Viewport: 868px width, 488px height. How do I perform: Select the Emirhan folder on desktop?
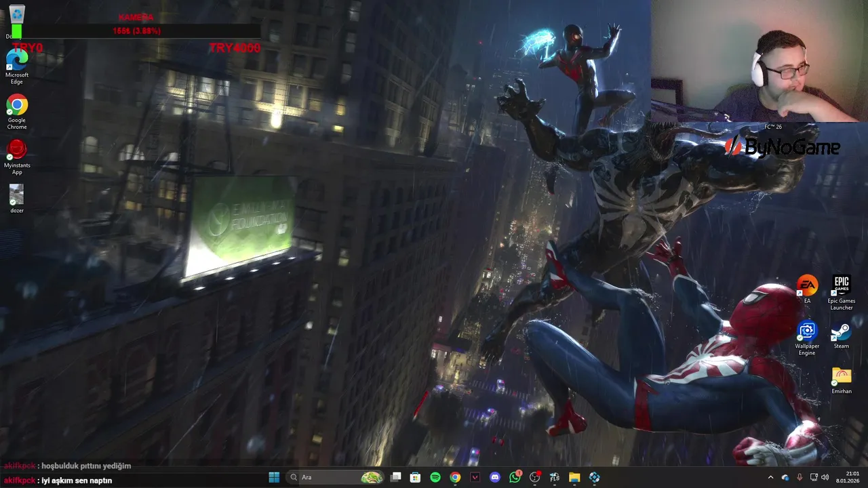[x=842, y=380]
